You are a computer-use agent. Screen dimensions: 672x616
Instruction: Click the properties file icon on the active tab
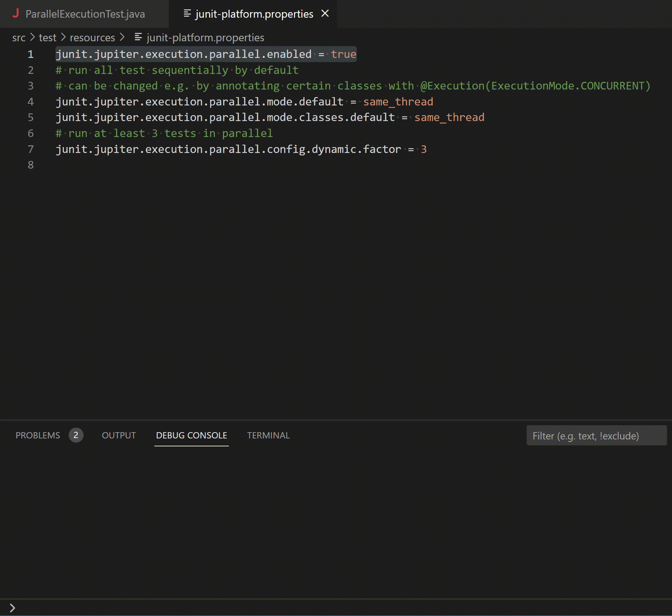pyautogui.click(x=187, y=14)
